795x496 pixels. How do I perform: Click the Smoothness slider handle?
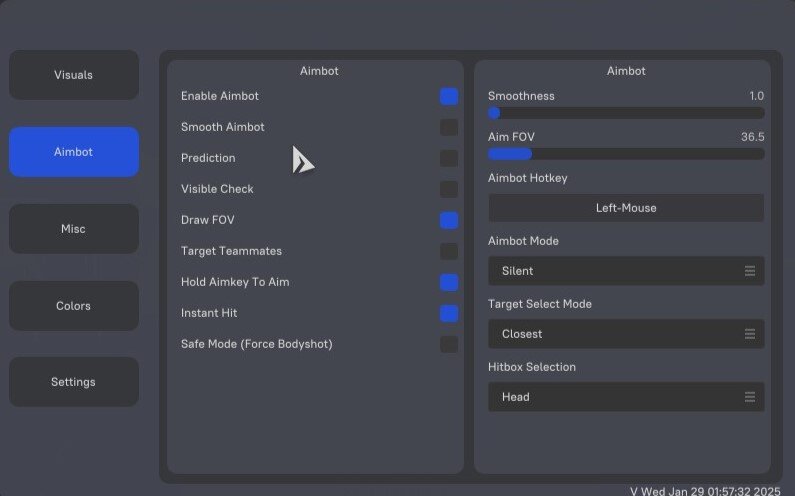tap(494, 113)
